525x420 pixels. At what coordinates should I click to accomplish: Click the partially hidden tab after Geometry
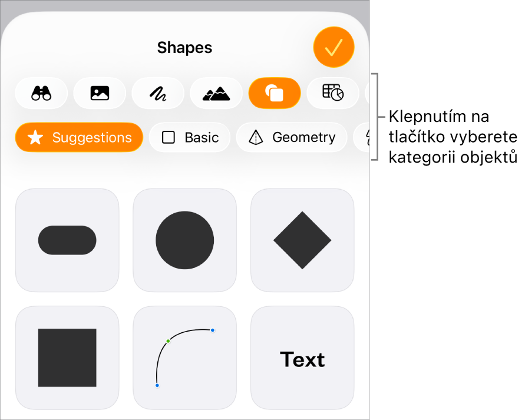pyautogui.click(x=362, y=137)
